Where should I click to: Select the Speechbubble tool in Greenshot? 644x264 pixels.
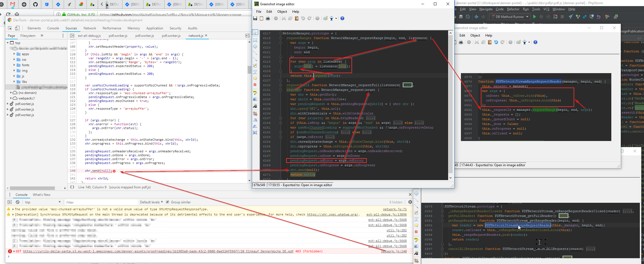point(255,78)
